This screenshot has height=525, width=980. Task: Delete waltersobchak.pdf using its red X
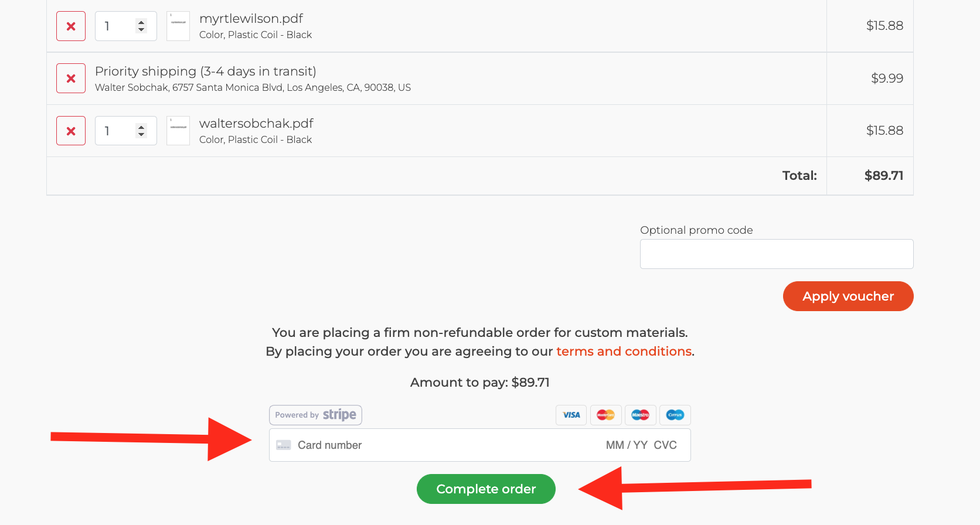coord(71,131)
